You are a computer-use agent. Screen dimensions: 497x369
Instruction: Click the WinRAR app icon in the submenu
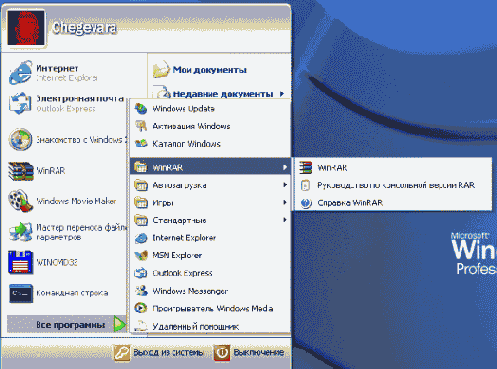tap(305, 168)
